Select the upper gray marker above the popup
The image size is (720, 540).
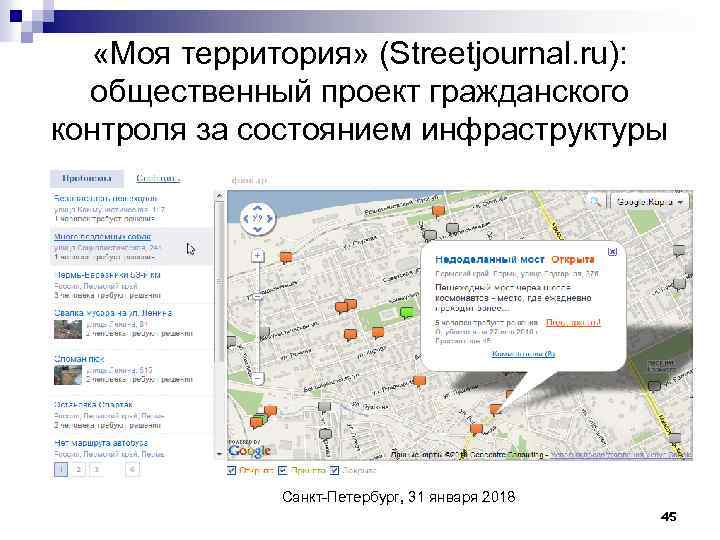pos(453,228)
